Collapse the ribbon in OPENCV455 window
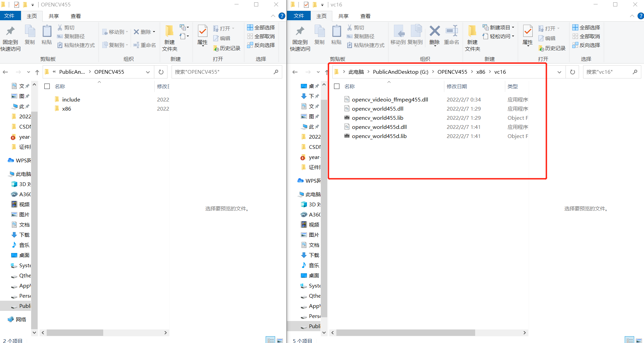Viewport: 644px width, 343px height. (x=273, y=16)
